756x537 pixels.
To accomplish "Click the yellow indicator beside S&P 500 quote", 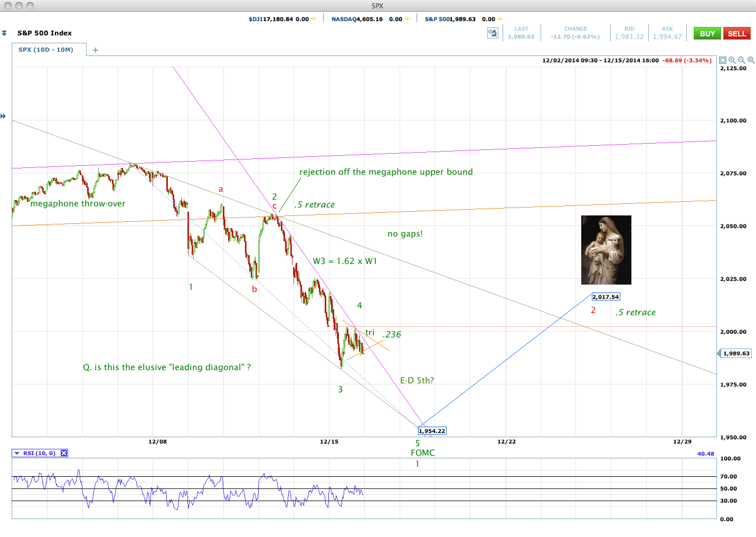I will click(500, 19).
